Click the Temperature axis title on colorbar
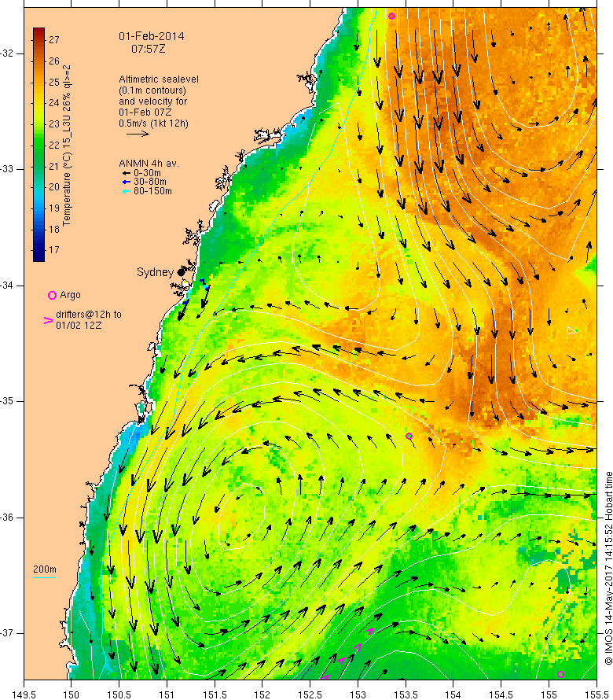This screenshot has width=613, height=700. click(67, 145)
